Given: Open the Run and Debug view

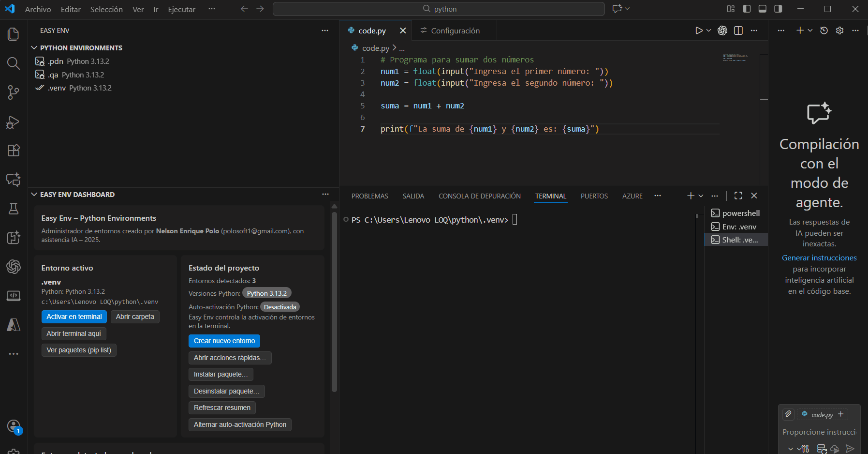Looking at the screenshot, I should pos(14,121).
